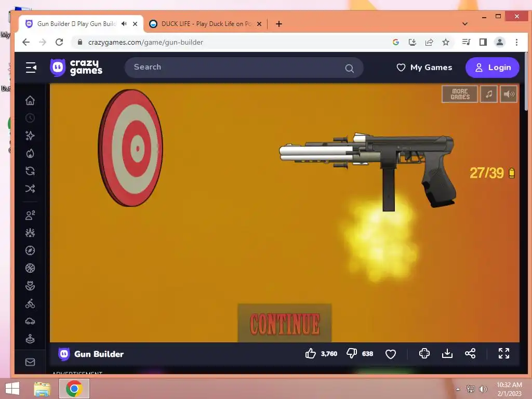
Task: Enter fullscreen mode for the game
Action: [x=504, y=353]
